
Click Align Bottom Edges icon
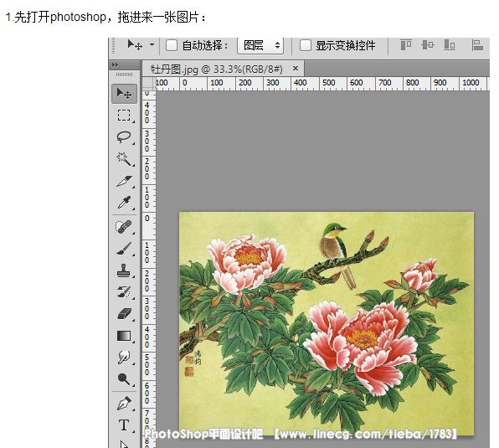pos(449,45)
